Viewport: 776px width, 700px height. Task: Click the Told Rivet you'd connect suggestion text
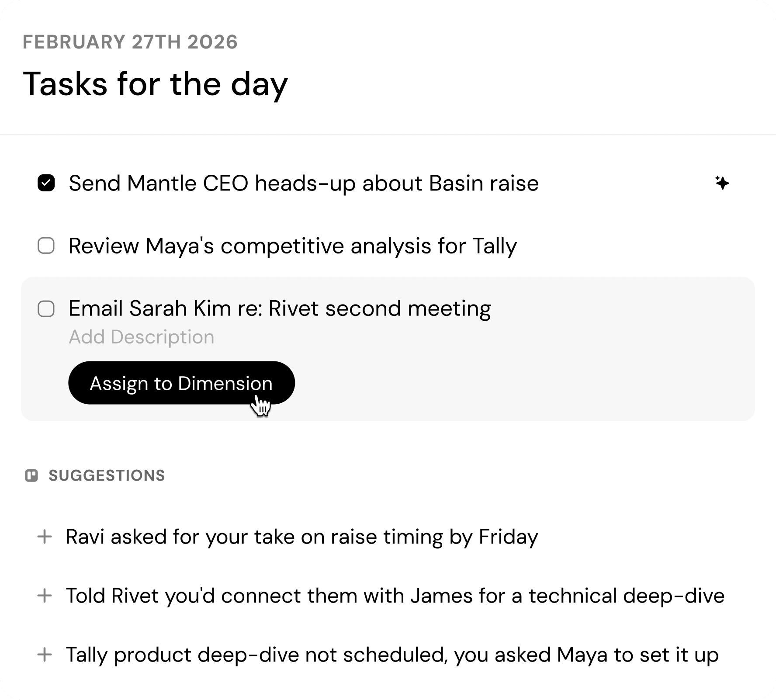[395, 596]
